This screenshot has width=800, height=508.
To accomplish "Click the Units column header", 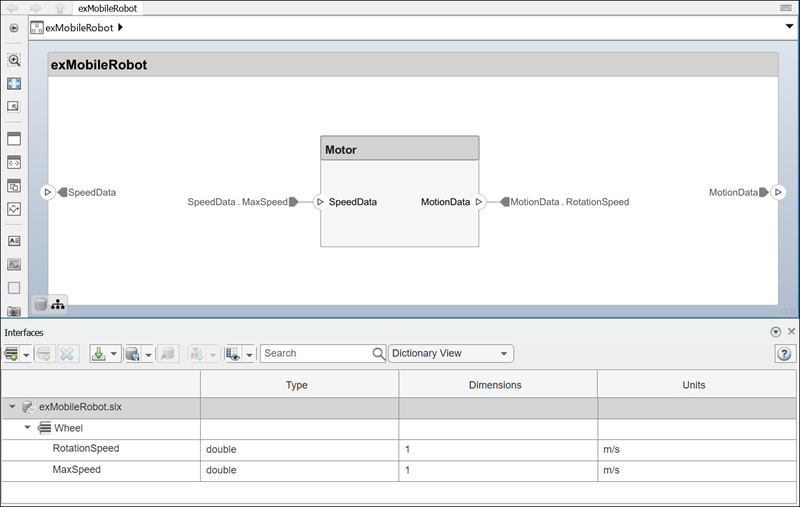I will 696,385.
